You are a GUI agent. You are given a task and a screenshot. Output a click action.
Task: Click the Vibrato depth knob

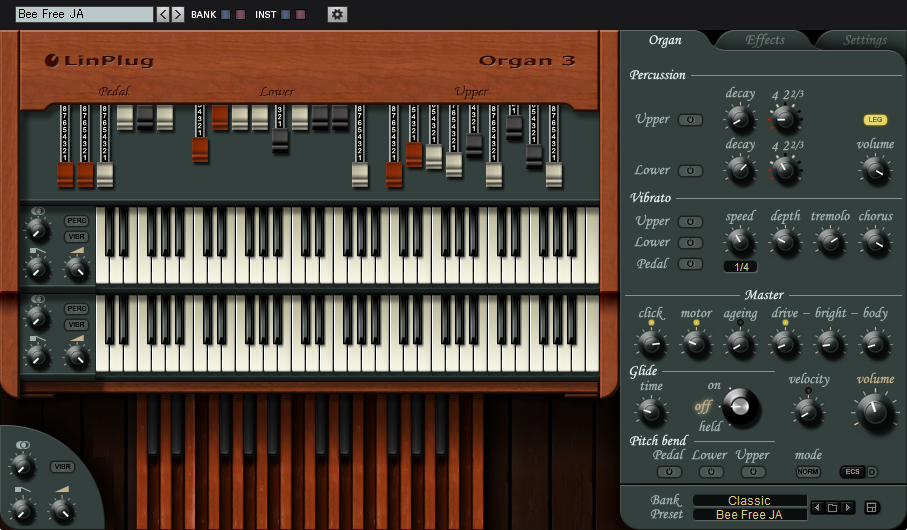pyautogui.click(x=785, y=242)
